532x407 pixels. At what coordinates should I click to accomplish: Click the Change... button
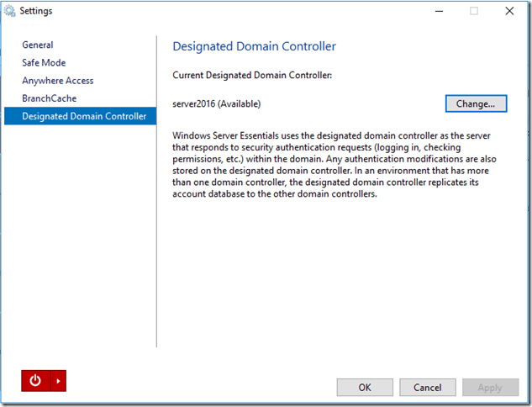[476, 103]
